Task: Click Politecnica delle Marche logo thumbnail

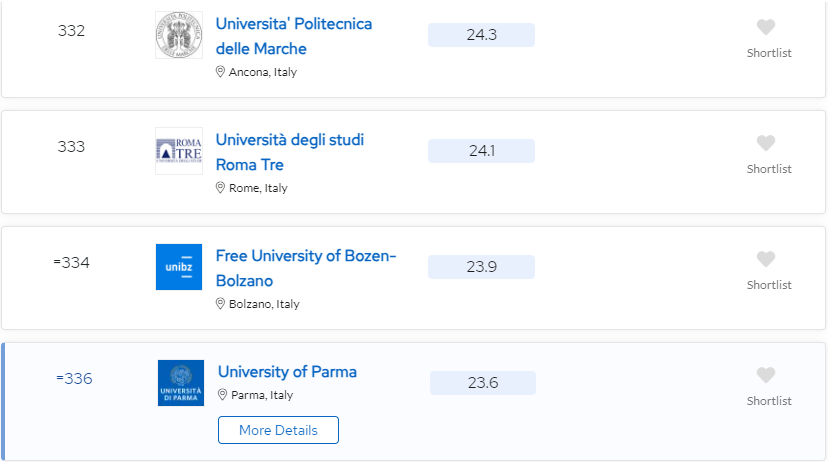Action: [179, 35]
